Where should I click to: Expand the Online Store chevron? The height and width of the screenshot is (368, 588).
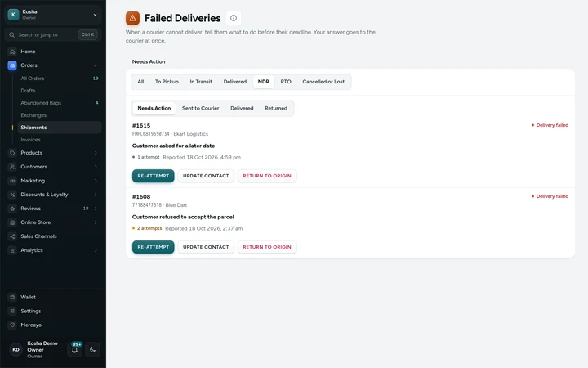tap(96, 222)
